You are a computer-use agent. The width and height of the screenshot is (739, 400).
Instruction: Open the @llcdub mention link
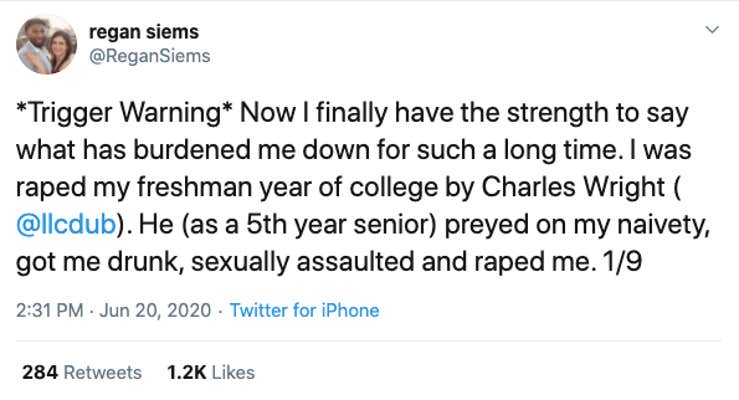[x=66, y=224]
